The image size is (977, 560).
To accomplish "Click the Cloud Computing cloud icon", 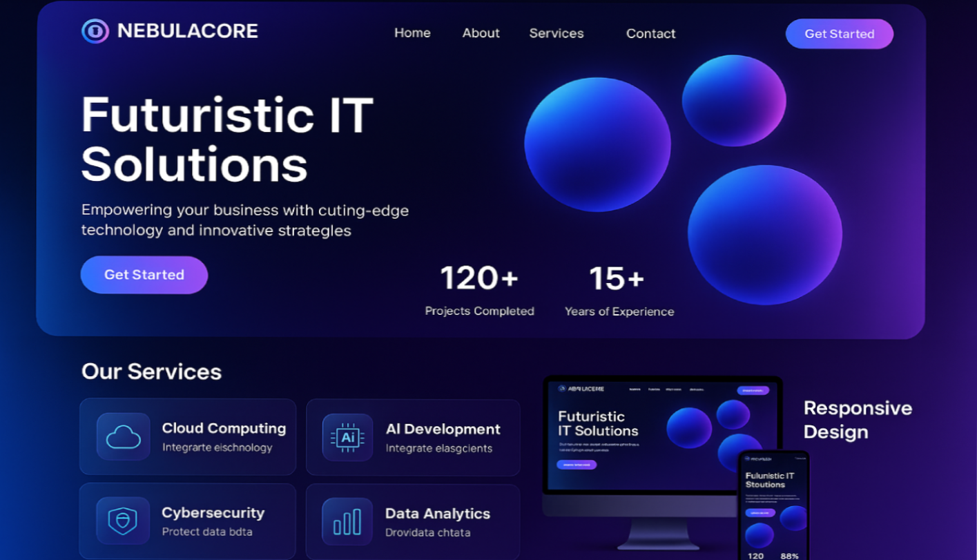I will (124, 437).
